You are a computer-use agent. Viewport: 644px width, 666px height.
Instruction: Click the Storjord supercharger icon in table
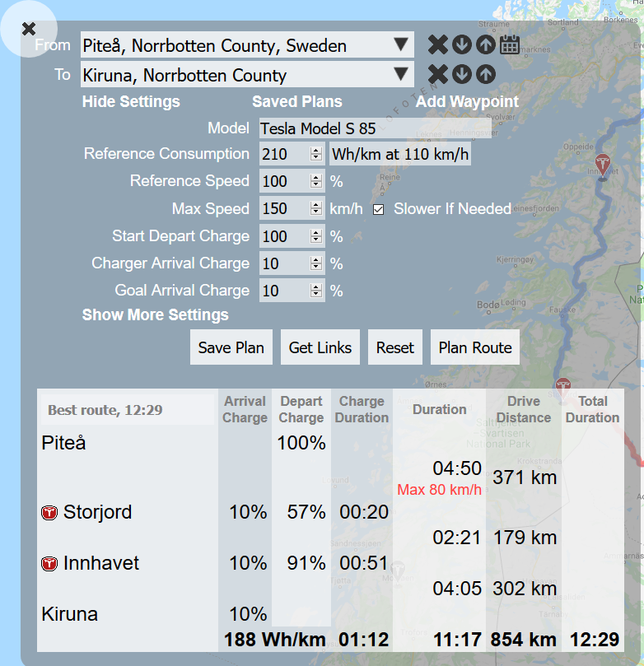49,513
